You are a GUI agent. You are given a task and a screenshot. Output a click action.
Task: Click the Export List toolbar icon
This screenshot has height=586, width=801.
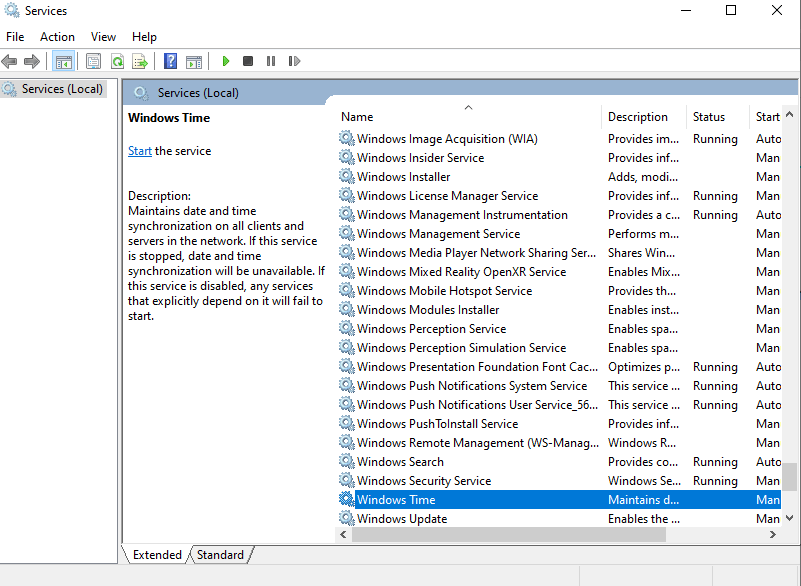click(x=140, y=61)
